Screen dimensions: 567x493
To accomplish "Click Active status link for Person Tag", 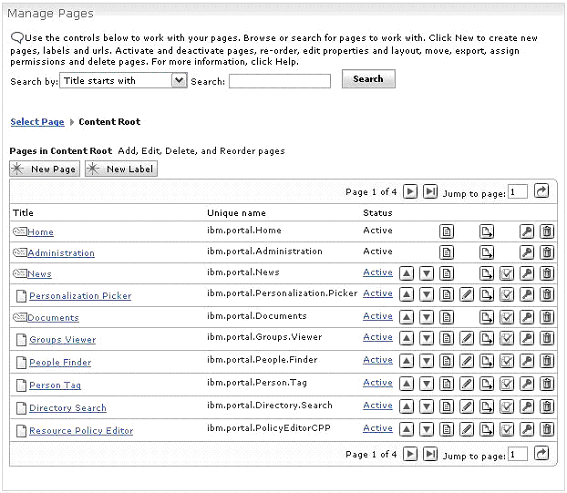I will click(378, 383).
